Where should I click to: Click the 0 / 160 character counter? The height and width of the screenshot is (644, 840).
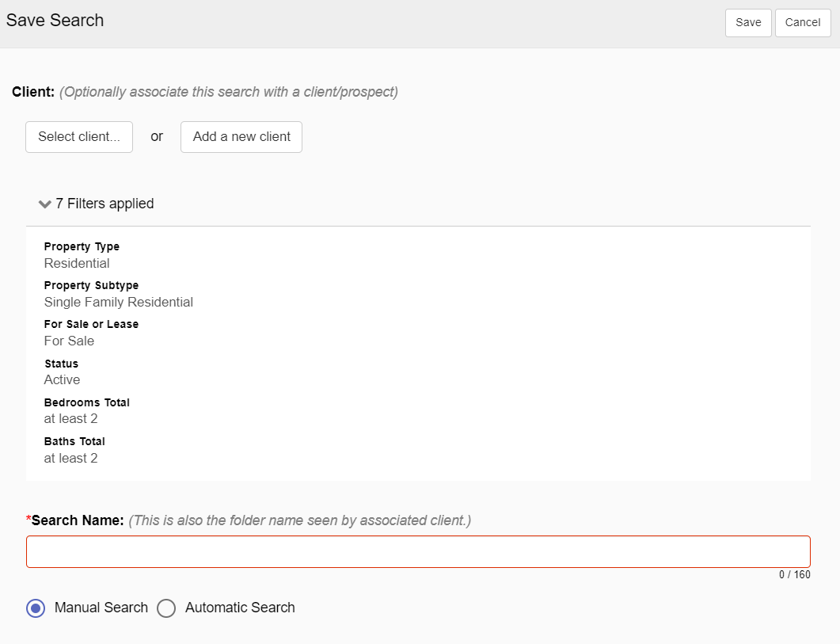click(794, 574)
